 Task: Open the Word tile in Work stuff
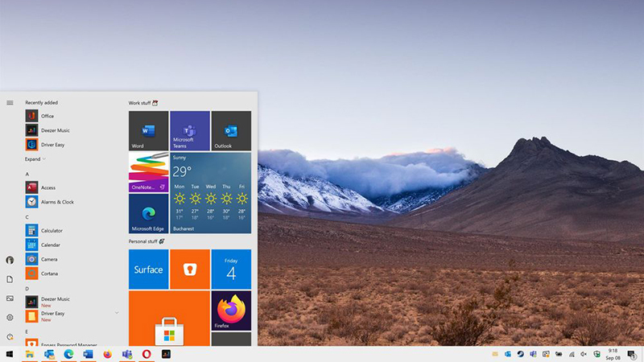tap(148, 130)
